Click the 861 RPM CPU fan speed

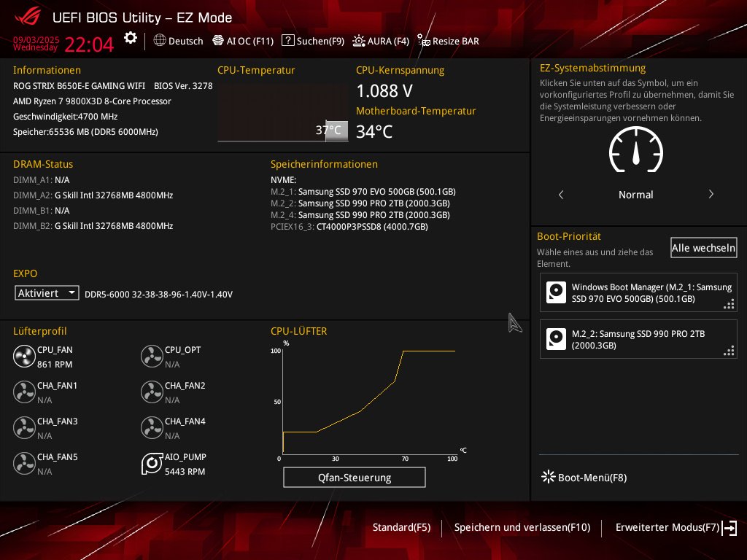55,365
